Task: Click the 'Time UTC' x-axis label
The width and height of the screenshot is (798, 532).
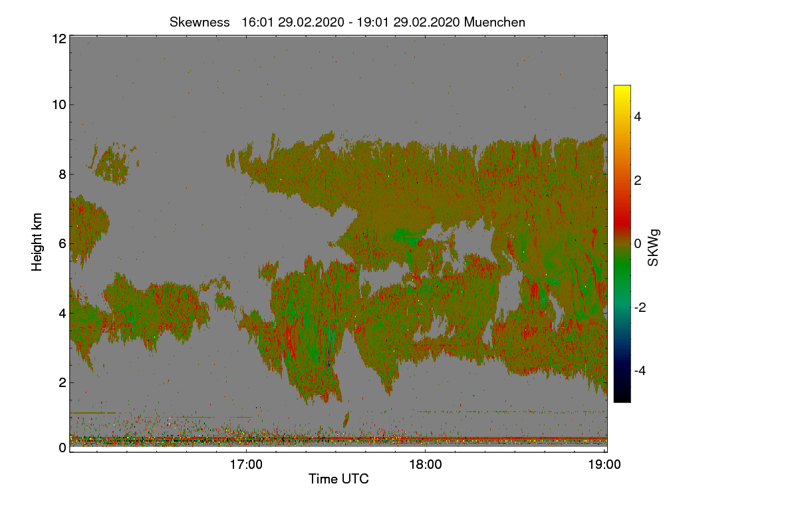Action: click(338, 479)
